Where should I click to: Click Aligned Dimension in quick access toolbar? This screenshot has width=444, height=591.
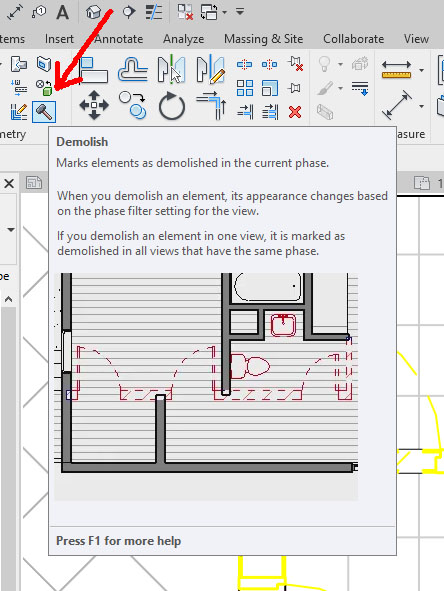click(15, 12)
